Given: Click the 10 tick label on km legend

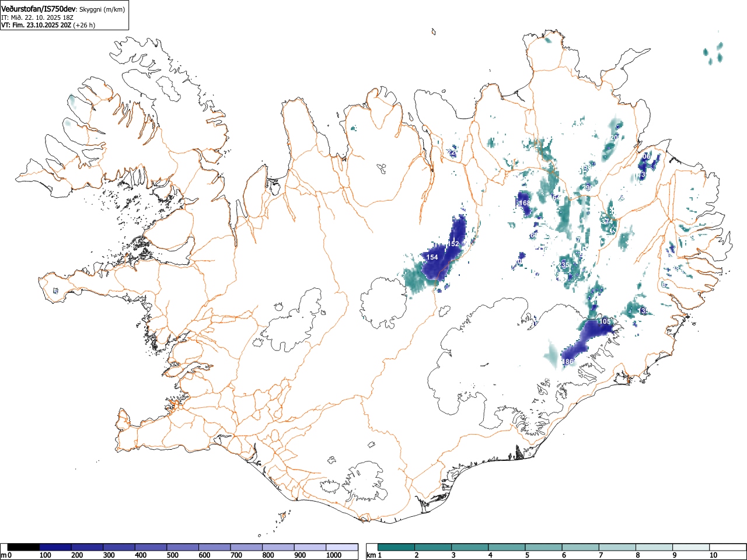Looking at the screenshot, I should point(713,555).
